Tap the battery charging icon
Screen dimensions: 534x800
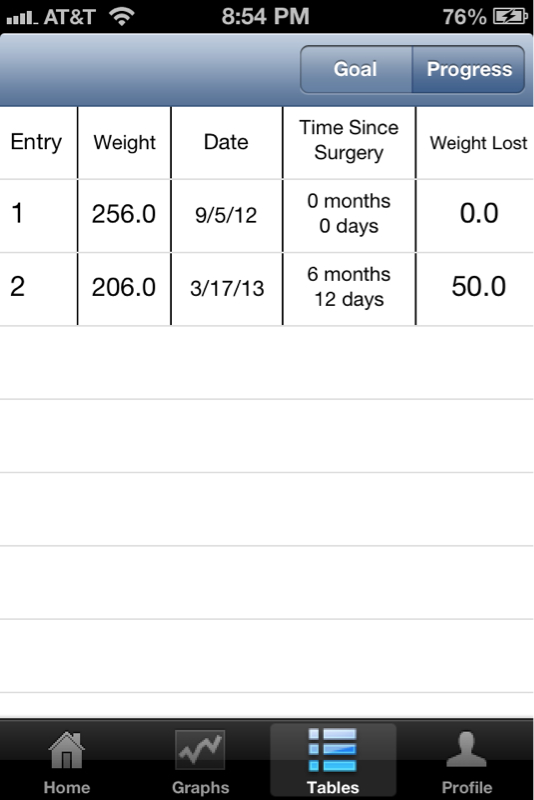point(510,17)
